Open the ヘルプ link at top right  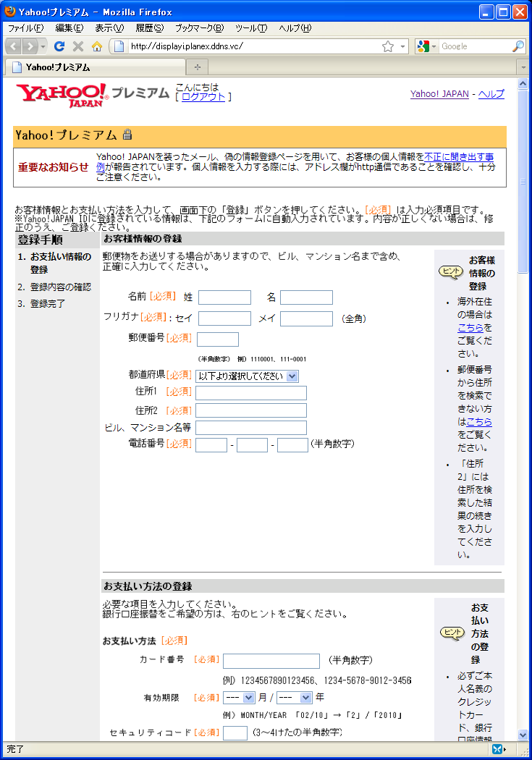[x=491, y=94]
